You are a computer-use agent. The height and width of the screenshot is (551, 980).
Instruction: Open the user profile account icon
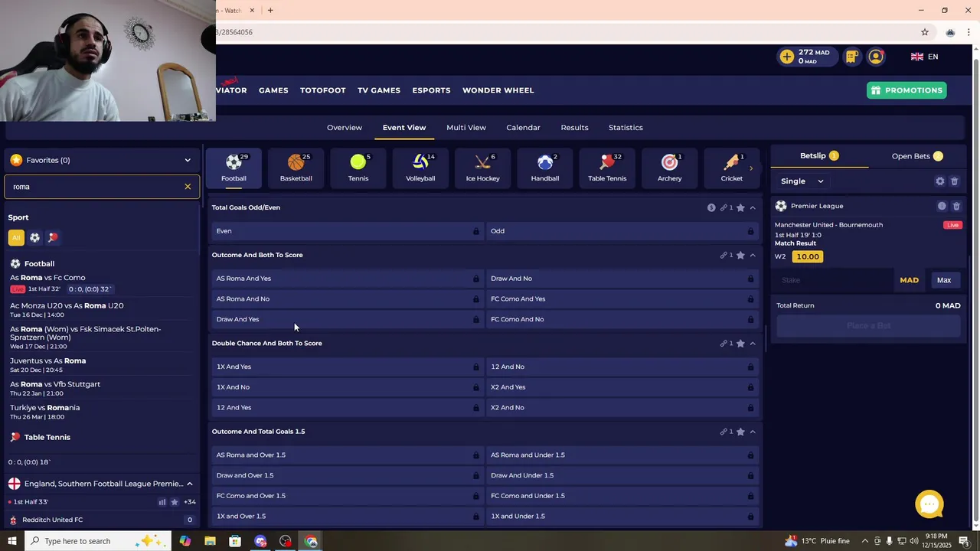876,57
